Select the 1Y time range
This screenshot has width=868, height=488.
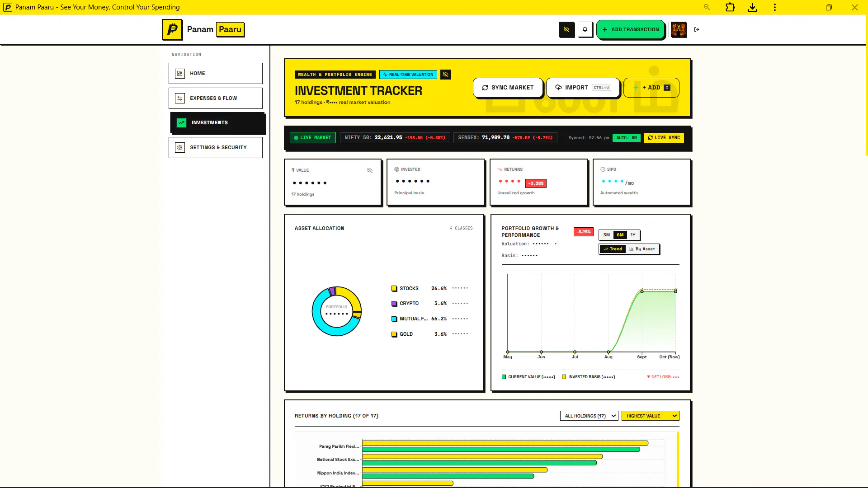click(633, 235)
